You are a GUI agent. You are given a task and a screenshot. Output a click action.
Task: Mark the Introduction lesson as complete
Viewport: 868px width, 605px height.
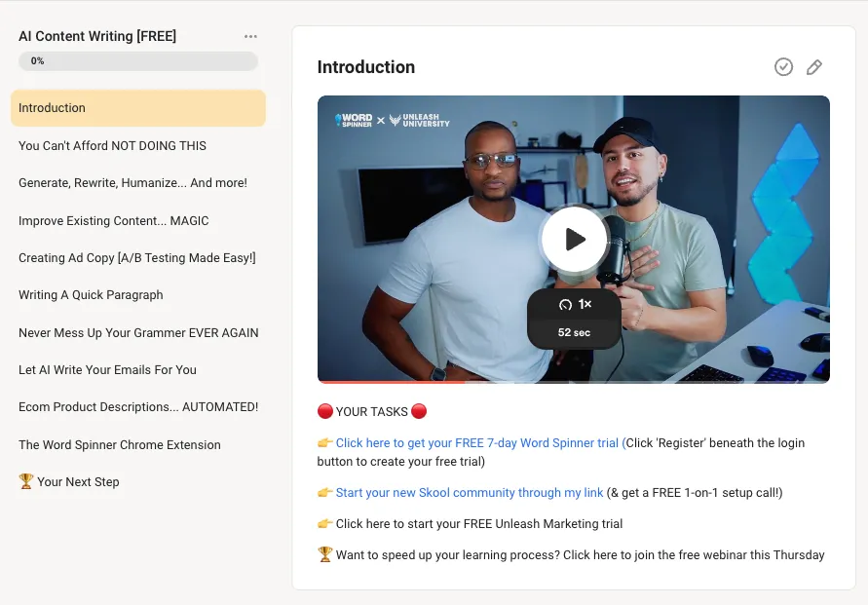coord(783,67)
